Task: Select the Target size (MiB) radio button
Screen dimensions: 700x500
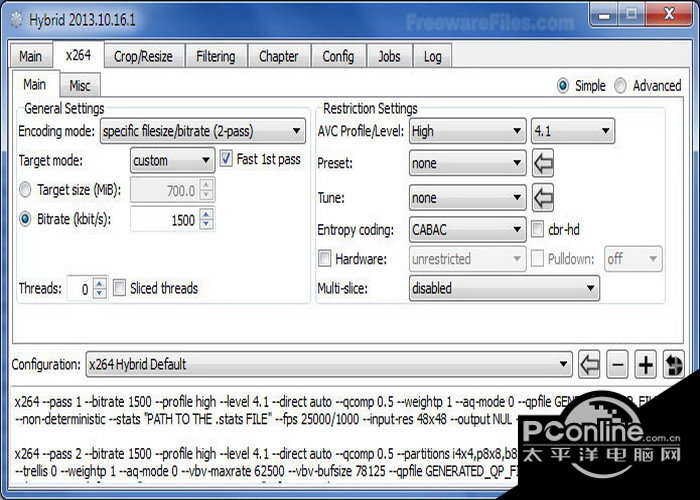Action: tap(25, 190)
